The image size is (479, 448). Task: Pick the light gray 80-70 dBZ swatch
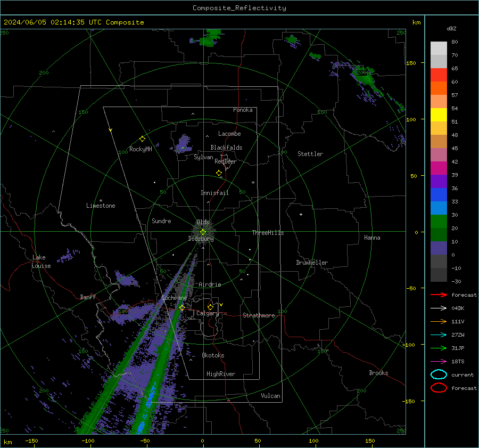tap(439, 48)
